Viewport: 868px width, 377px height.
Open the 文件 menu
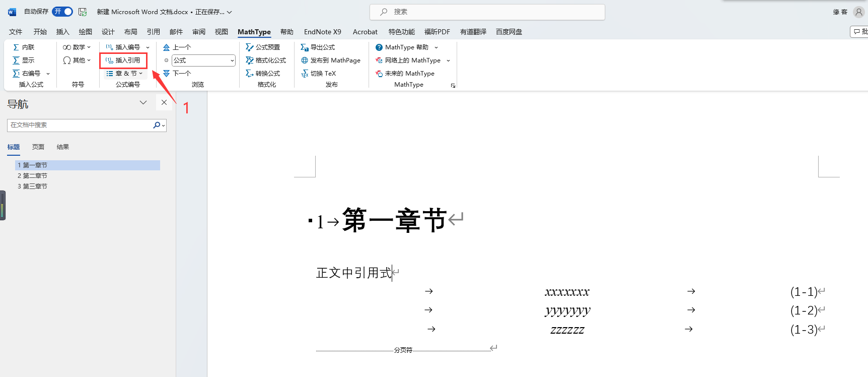pos(16,32)
